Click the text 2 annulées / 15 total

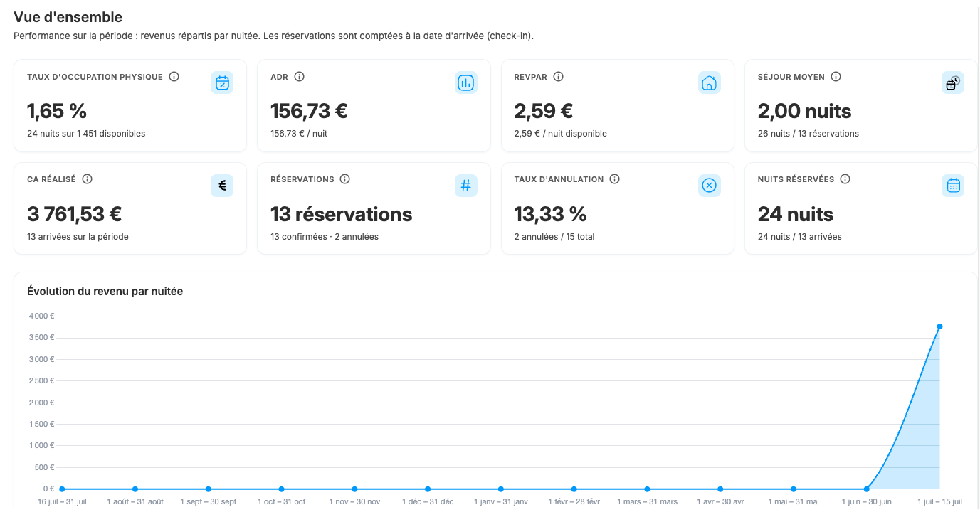[x=554, y=237]
